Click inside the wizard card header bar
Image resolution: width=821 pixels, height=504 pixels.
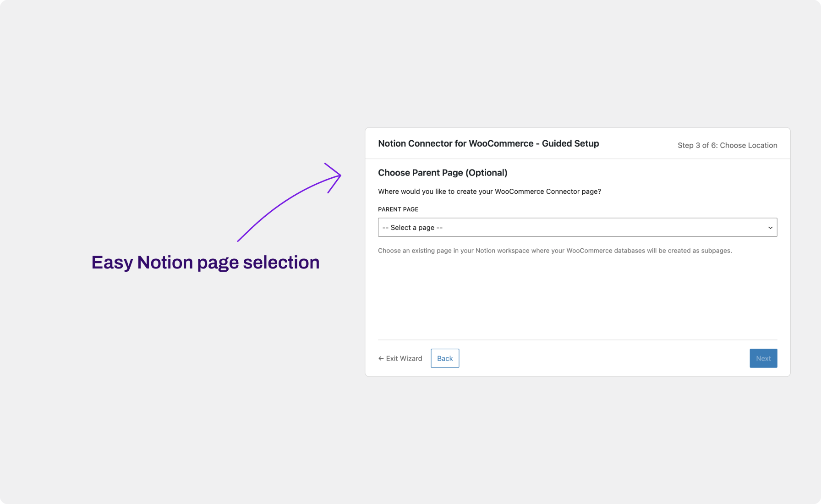coord(577,143)
